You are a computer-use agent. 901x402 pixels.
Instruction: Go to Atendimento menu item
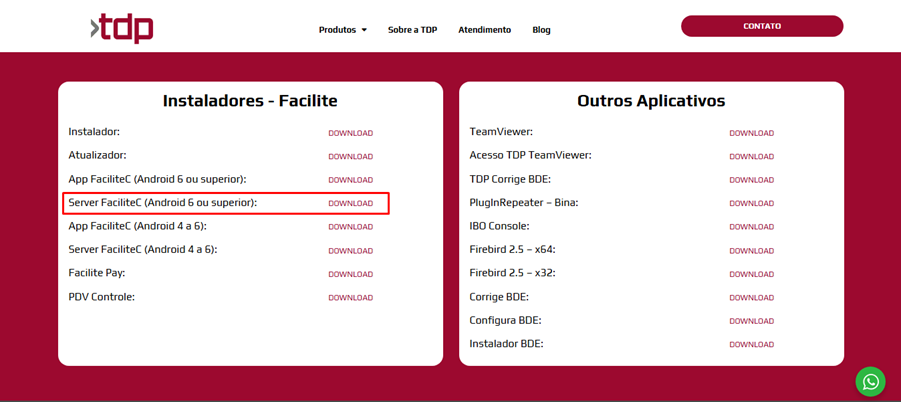484,30
